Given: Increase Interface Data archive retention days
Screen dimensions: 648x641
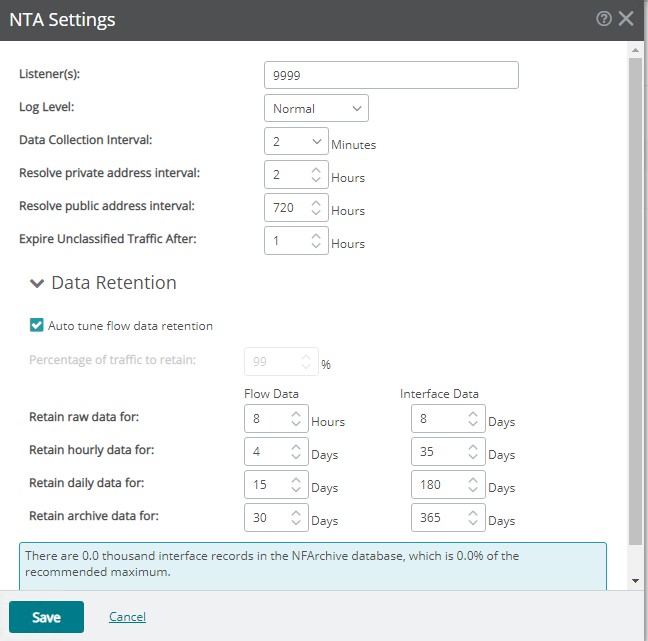Looking at the screenshot, I should coord(473,514).
